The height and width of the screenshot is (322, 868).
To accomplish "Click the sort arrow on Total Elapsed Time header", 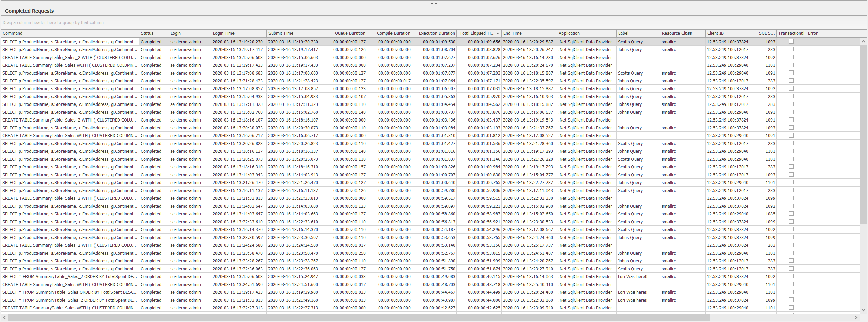I will pos(498,33).
